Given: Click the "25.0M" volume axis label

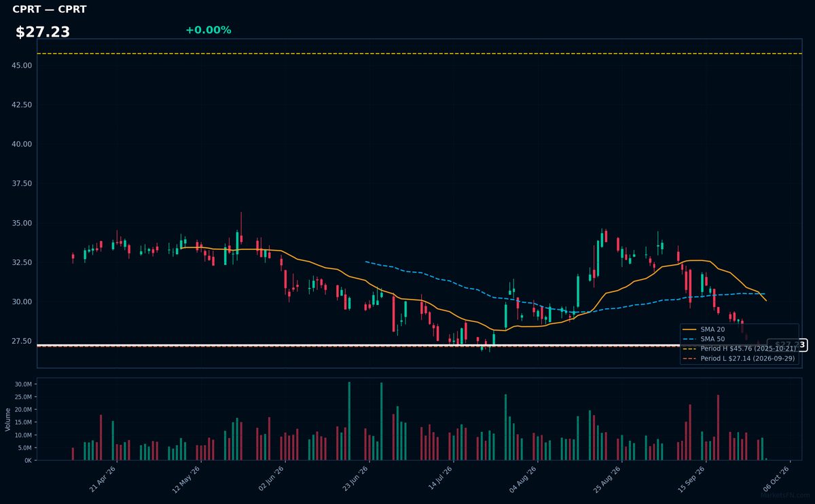Looking at the screenshot, I should (24, 397).
